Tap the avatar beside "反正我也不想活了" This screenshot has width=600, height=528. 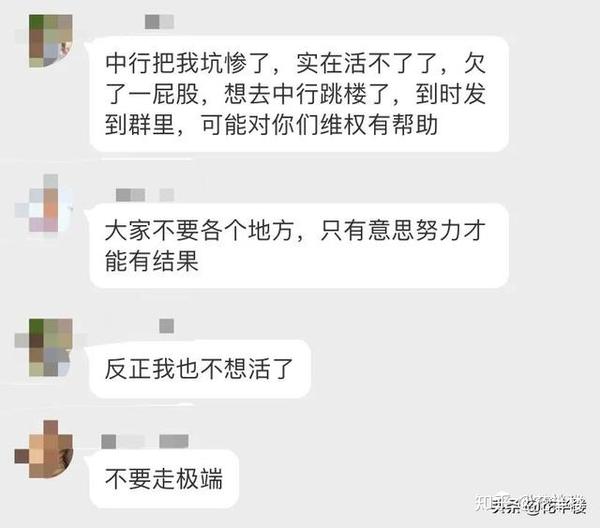click(x=44, y=347)
